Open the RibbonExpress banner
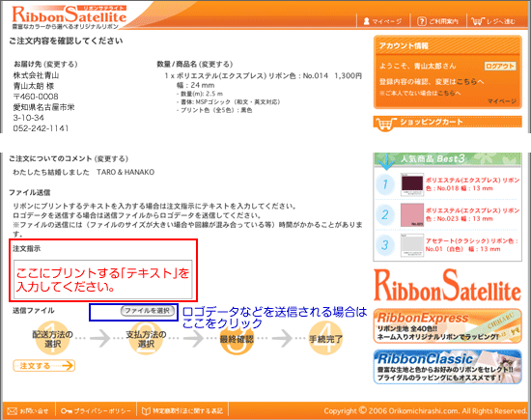This screenshot has width=531, height=420. [x=447, y=325]
